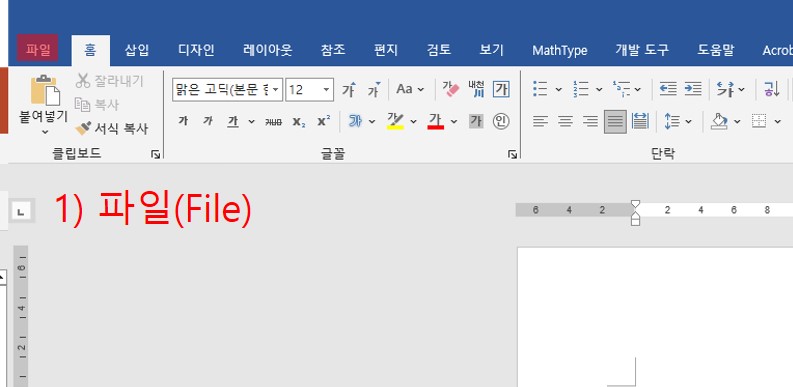Click the distribute text icon

click(x=640, y=121)
